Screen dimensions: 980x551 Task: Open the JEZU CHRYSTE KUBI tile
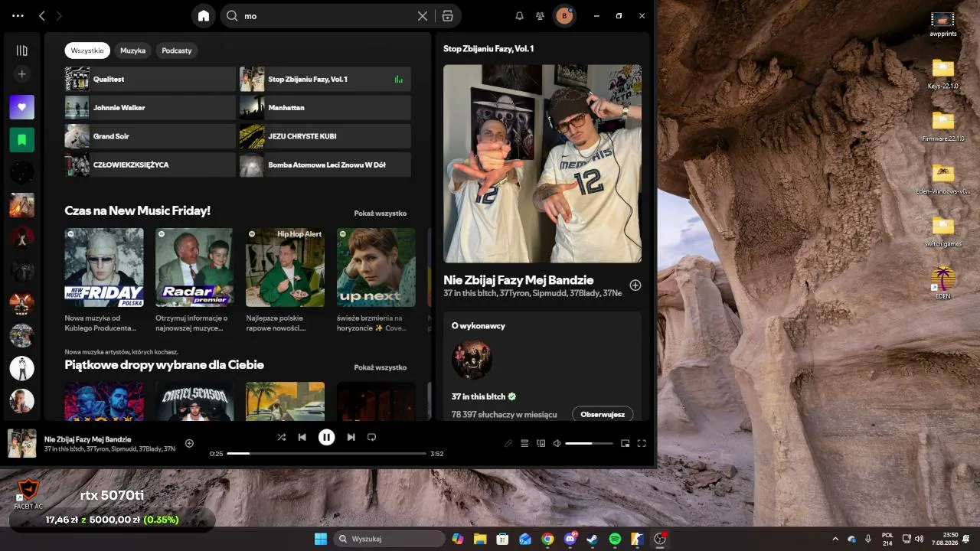coord(325,136)
